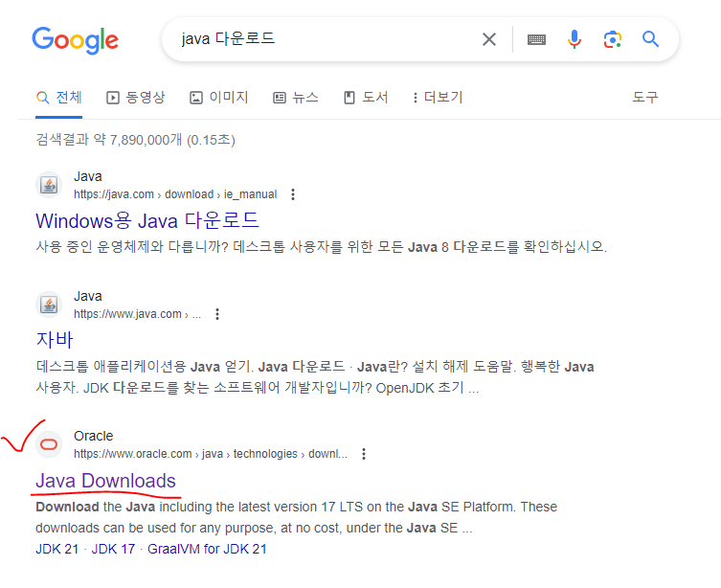The image size is (721, 588).
Task: Click the blue magnifier search button
Action: [651, 39]
